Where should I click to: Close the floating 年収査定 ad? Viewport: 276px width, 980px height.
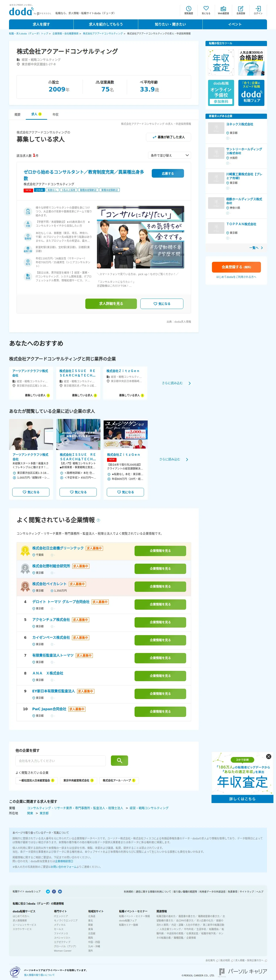pyautogui.click(x=268, y=756)
